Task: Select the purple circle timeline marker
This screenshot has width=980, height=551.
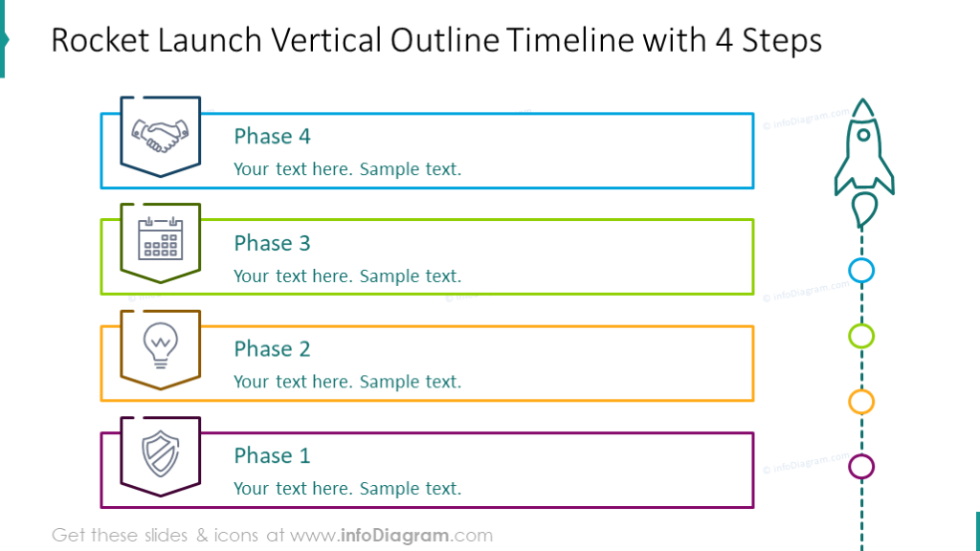Action: click(861, 467)
